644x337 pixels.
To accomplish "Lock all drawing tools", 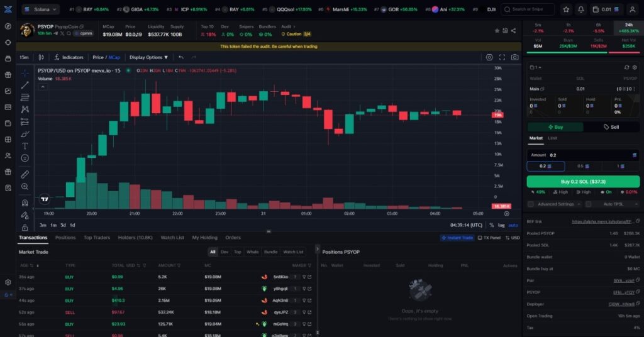I will pos(25,227).
